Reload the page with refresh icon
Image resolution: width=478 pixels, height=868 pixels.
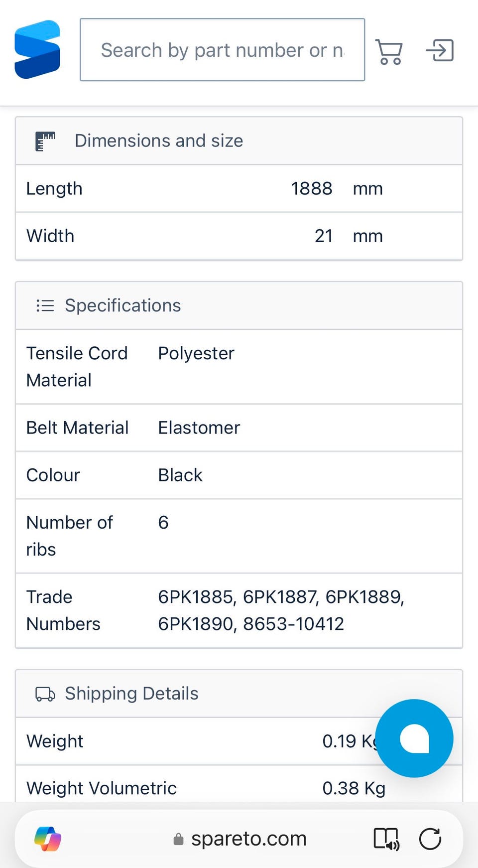pyautogui.click(x=430, y=839)
